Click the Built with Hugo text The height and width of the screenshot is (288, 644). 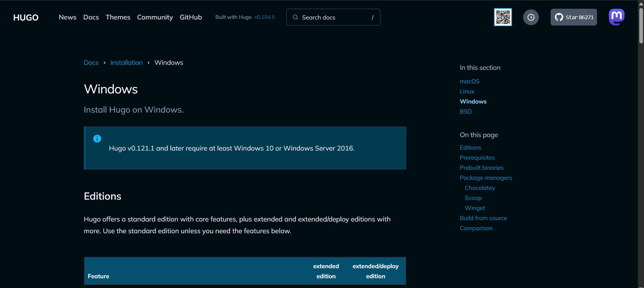233,17
